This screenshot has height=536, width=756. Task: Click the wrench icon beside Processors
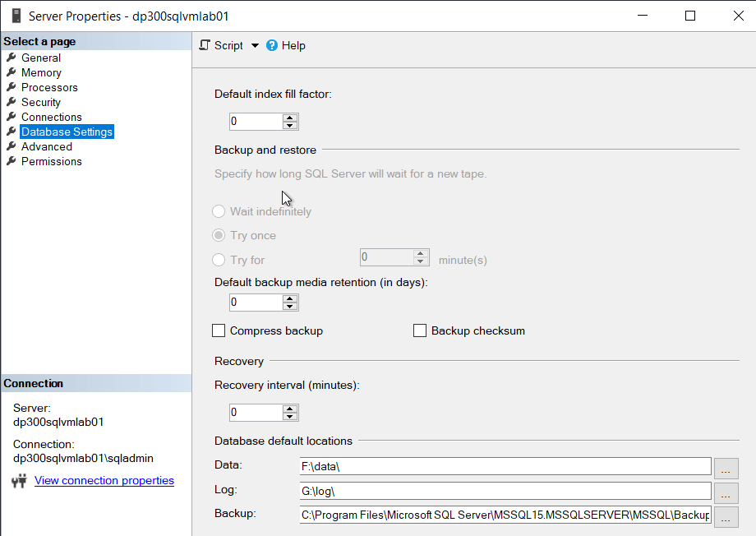coord(12,87)
